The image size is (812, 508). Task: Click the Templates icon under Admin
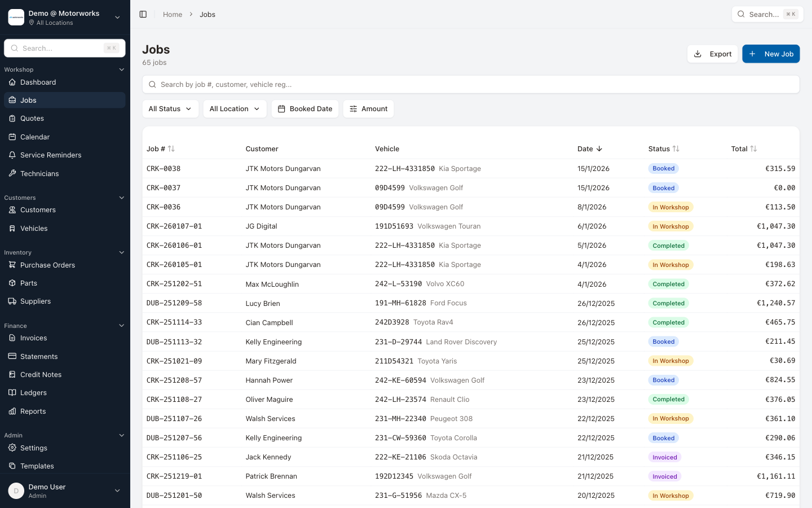(12, 466)
